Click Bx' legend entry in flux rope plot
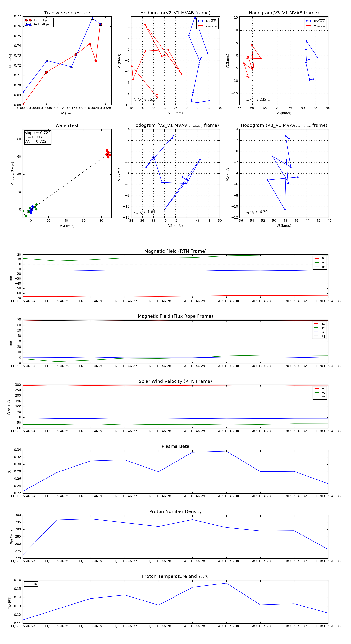Image resolution: width=351 pixels, height=644 pixels. [320, 324]
